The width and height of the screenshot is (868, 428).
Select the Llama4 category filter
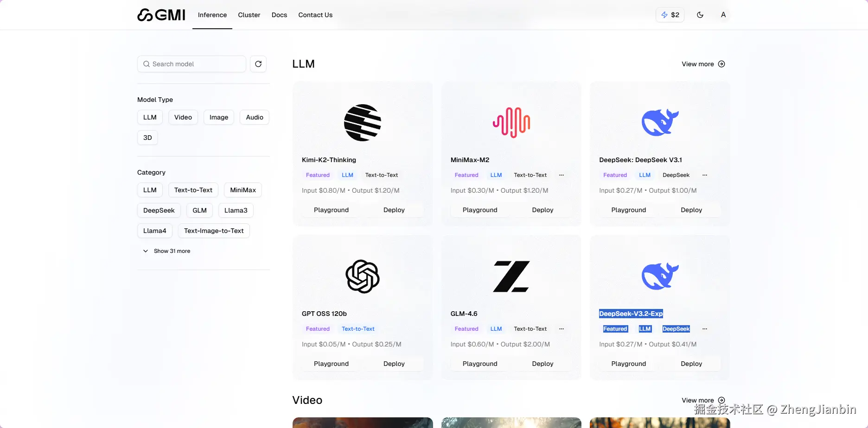coord(155,231)
